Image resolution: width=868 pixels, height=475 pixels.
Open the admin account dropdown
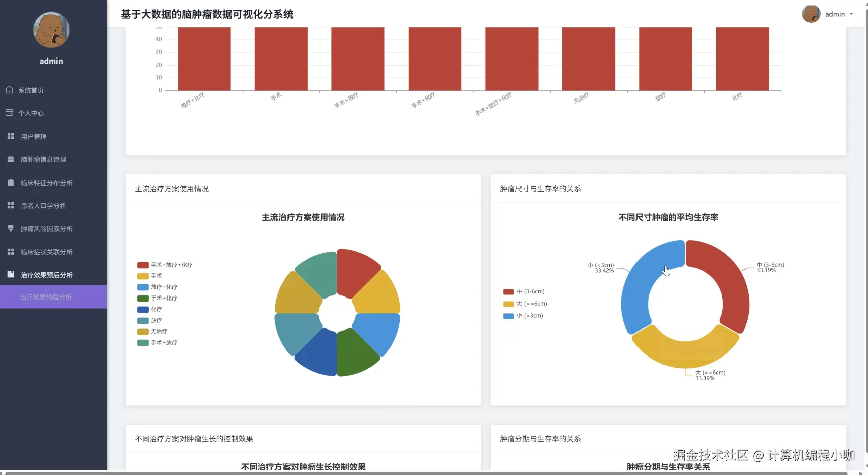pyautogui.click(x=852, y=14)
